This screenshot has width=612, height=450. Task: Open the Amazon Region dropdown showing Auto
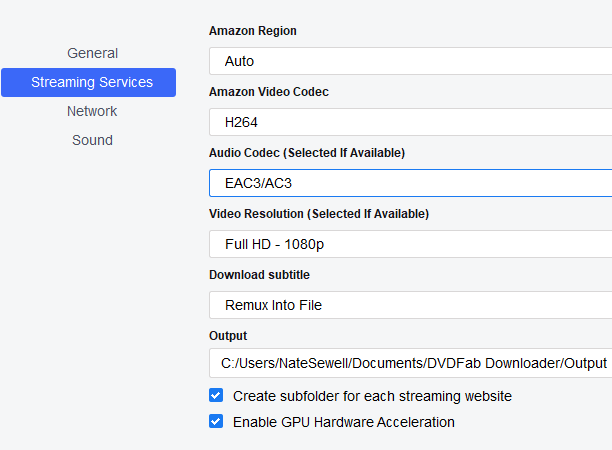tap(411, 61)
